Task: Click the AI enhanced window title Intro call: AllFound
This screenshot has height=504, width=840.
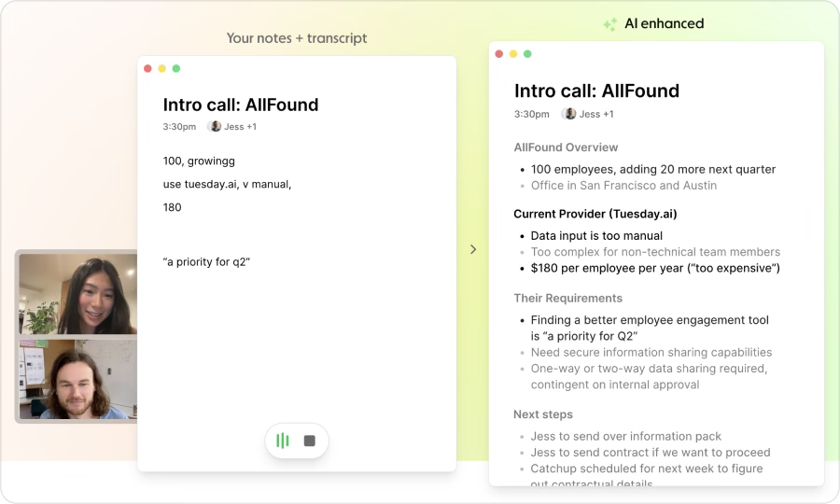Action: pos(596,91)
